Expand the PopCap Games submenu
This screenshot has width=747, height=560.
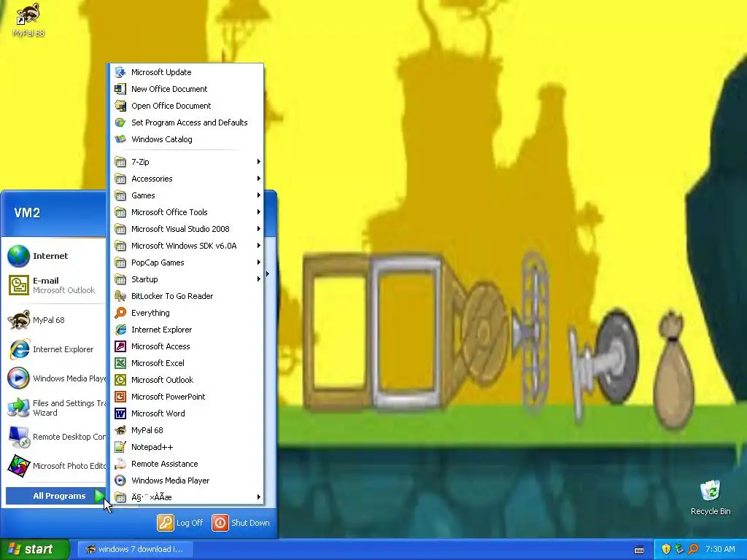tap(187, 262)
